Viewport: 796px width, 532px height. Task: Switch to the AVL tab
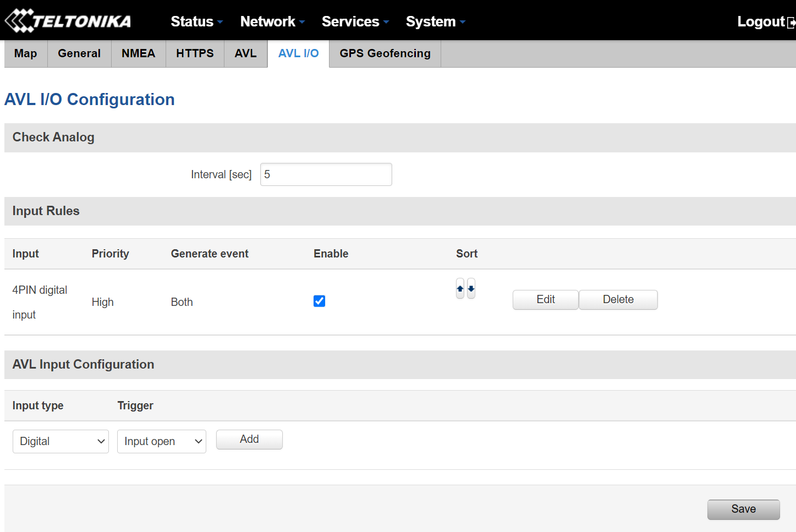246,53
